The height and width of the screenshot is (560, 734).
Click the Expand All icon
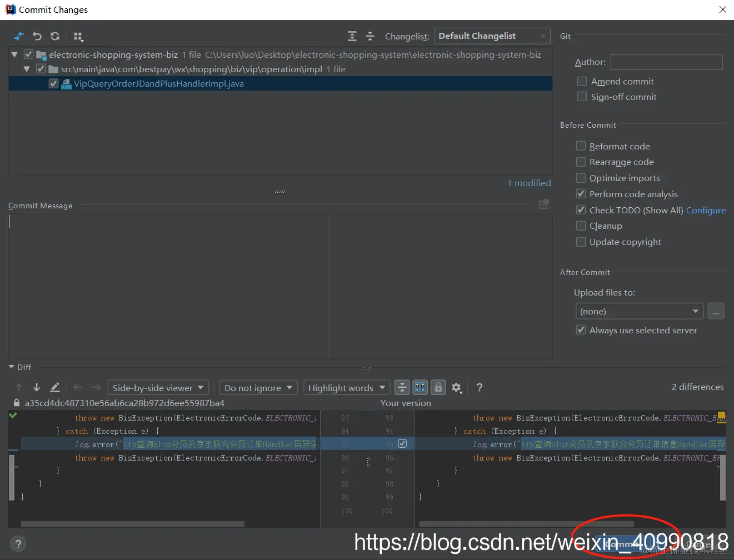(x=352, y=36)
